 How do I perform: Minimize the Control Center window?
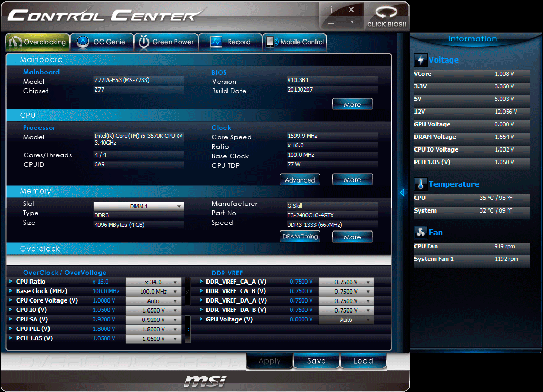click(331, 24)
